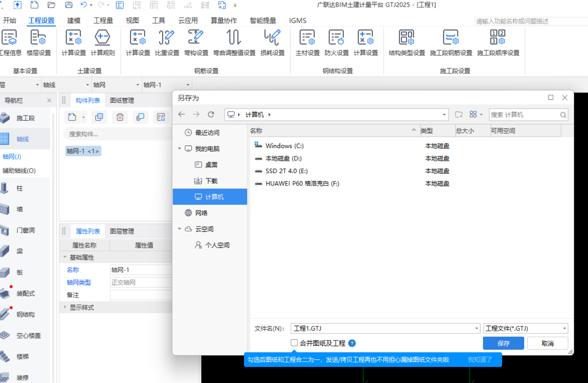Select 个人空间 in dialog sidebar
This screenshot has width=588, height=383.
click(217, 245)
